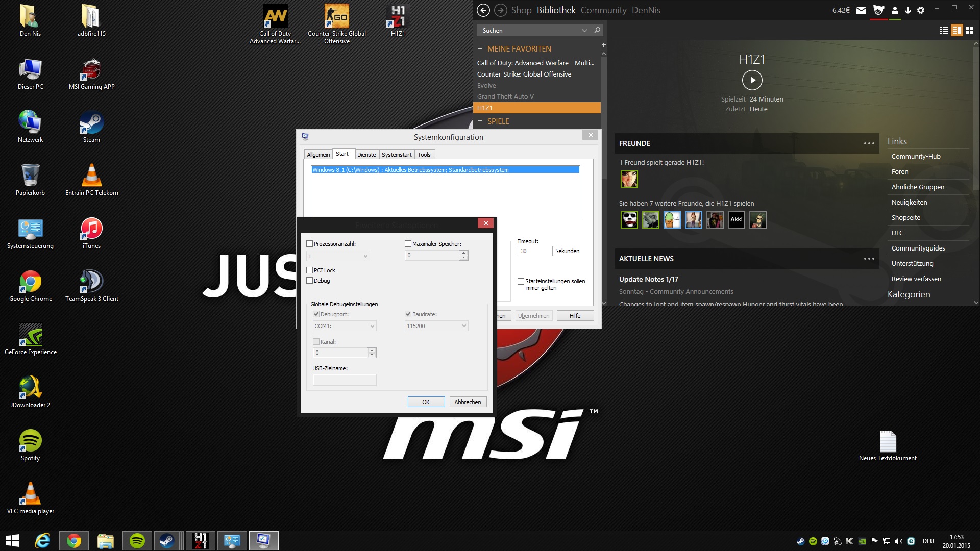Switch library to list view
The width and height of the screenshot is (980, 551).
pyautogui.click(x=944, y=30)
